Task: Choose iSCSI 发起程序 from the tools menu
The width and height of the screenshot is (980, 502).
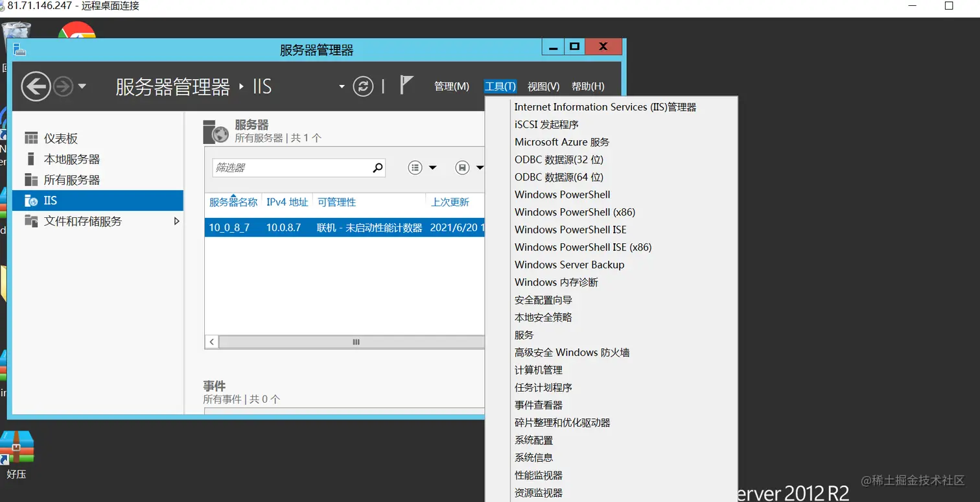Action: tap(611, 125)
